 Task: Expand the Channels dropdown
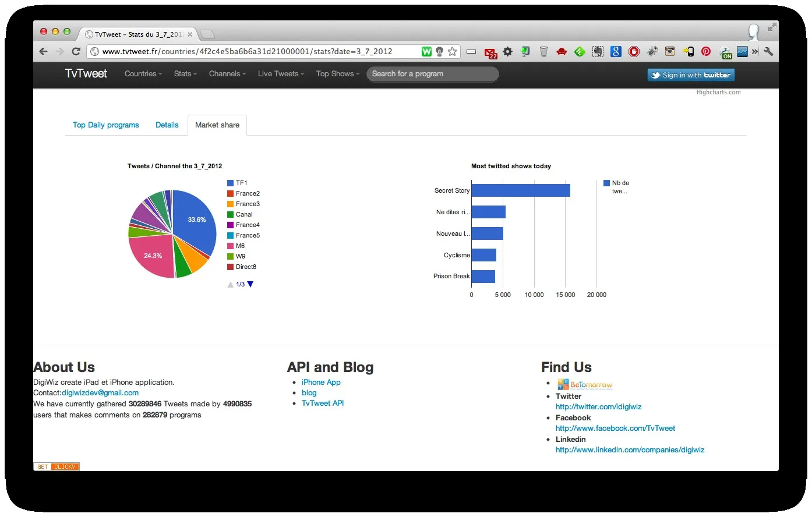click(x=228, y=74)
